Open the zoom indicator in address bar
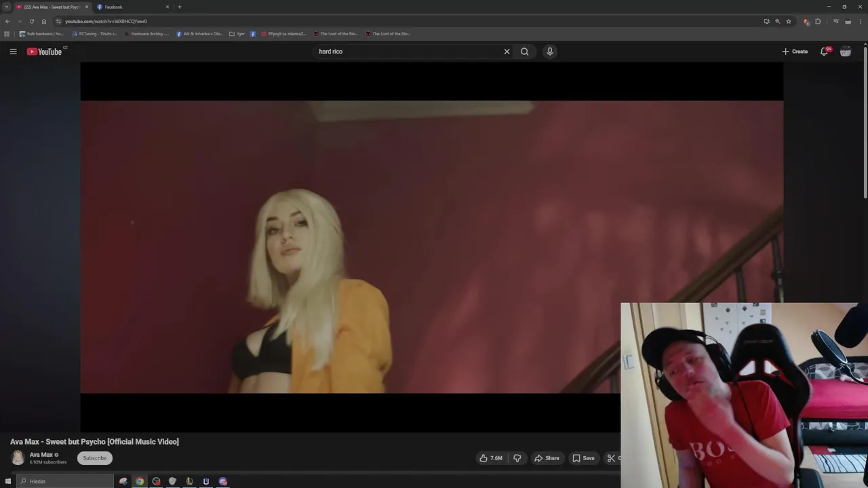 point(777,21)
